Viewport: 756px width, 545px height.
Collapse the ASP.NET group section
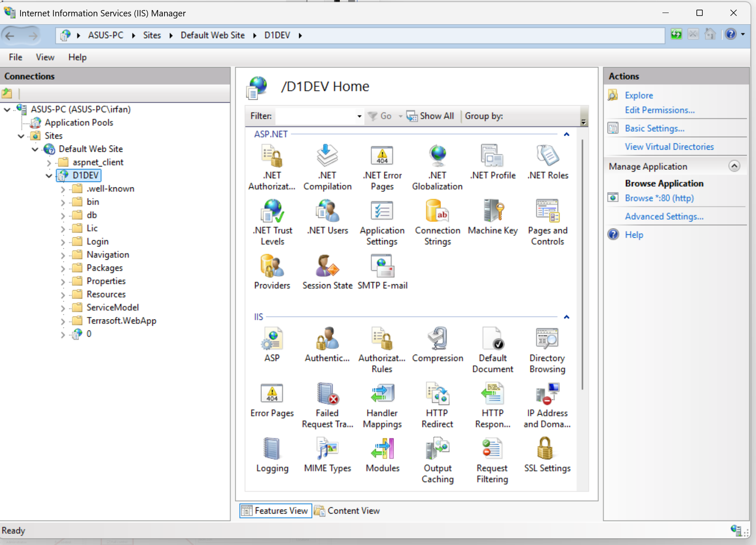tap(566, 135)
